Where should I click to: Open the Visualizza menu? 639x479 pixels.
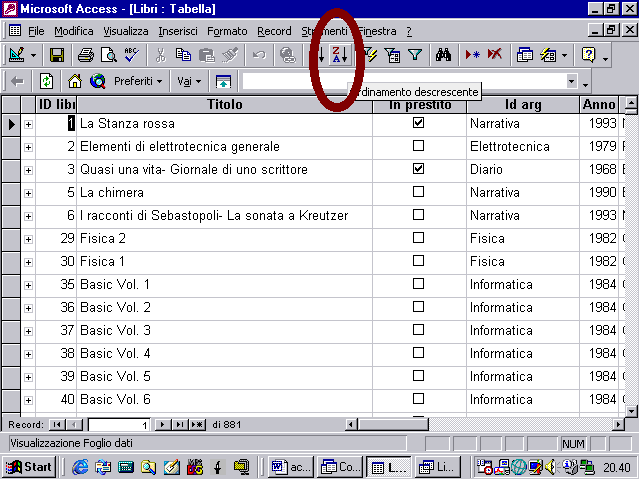click(x=126, y=31)
